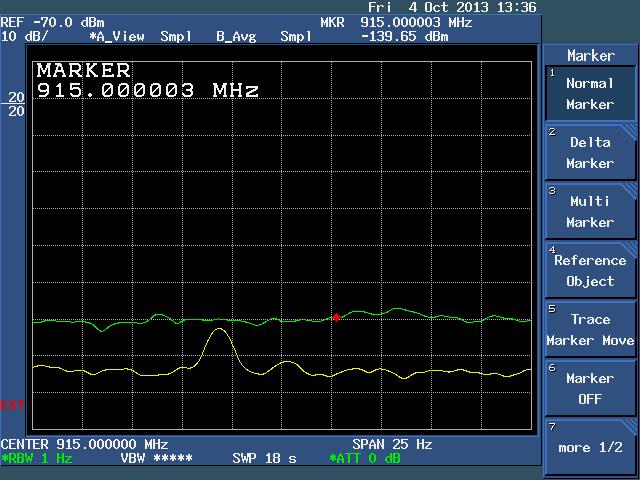Image resolution: width=640 pixels, height=480 pixels.
Task: Click the VBW ***** setting
Action: [x=156, y=458]
